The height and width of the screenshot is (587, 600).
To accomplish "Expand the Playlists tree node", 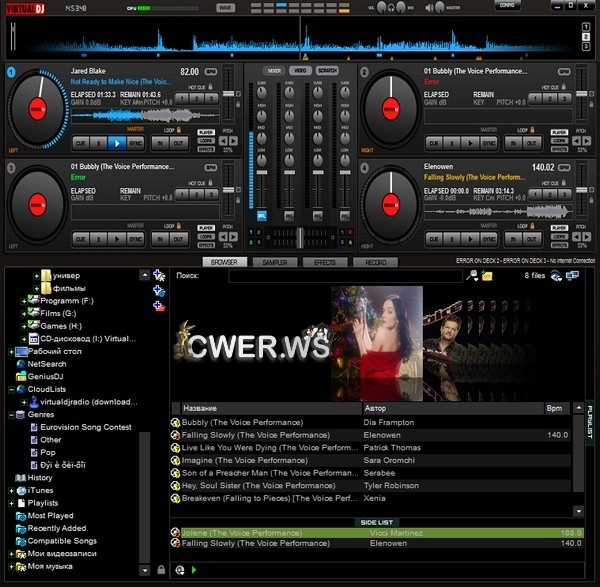I will (9, 503).
